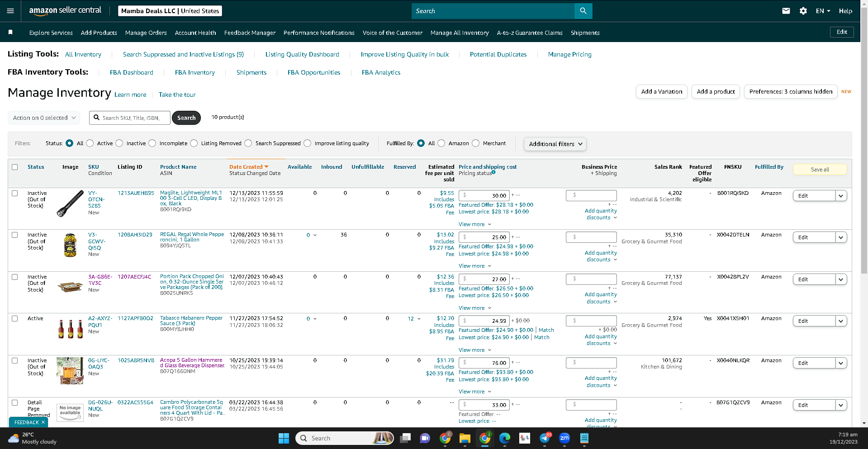Open Microsoft Edge from taskbar
The image size is (868, 449).
504,438
